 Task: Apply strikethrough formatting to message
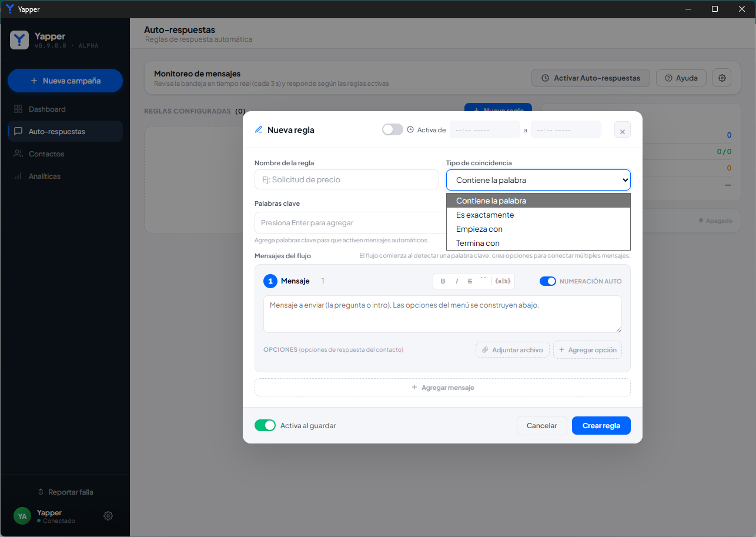[470, 281]
